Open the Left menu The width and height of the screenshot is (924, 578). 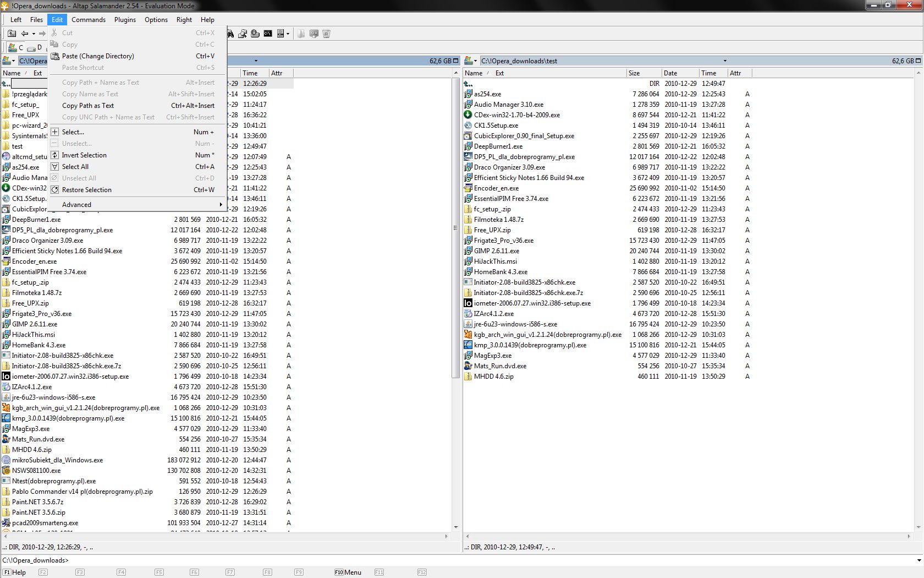tap(16, 20)
